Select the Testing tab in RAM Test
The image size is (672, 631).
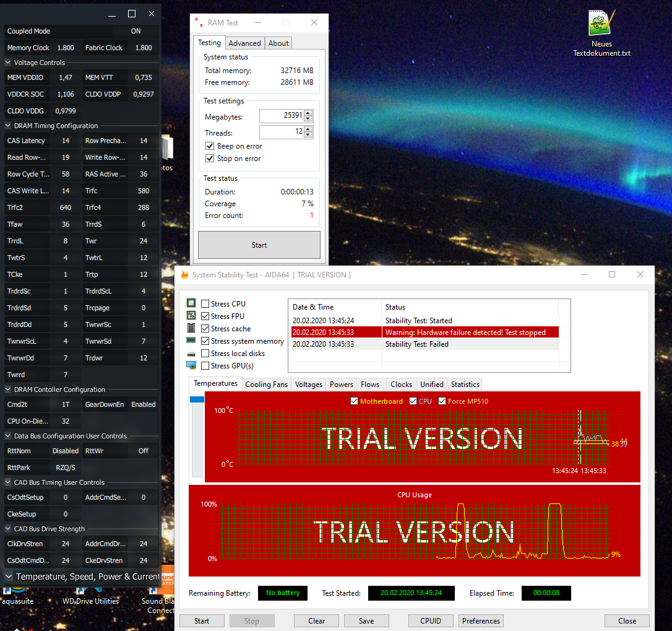[x=209, y=43]
